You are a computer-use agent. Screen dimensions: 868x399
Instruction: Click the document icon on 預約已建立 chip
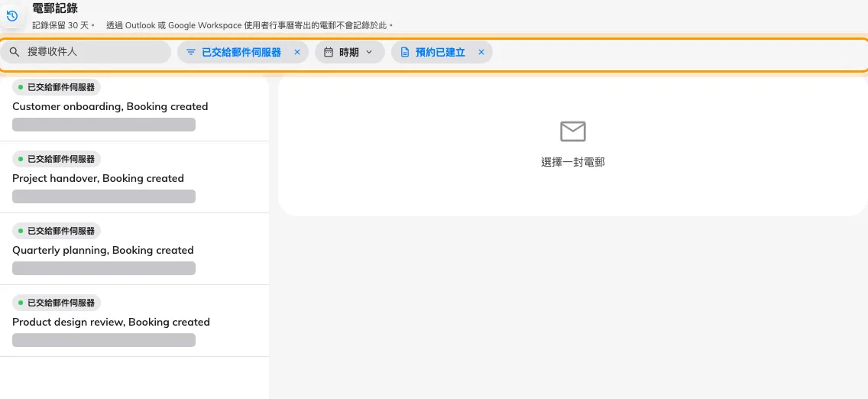click(405, 52)
